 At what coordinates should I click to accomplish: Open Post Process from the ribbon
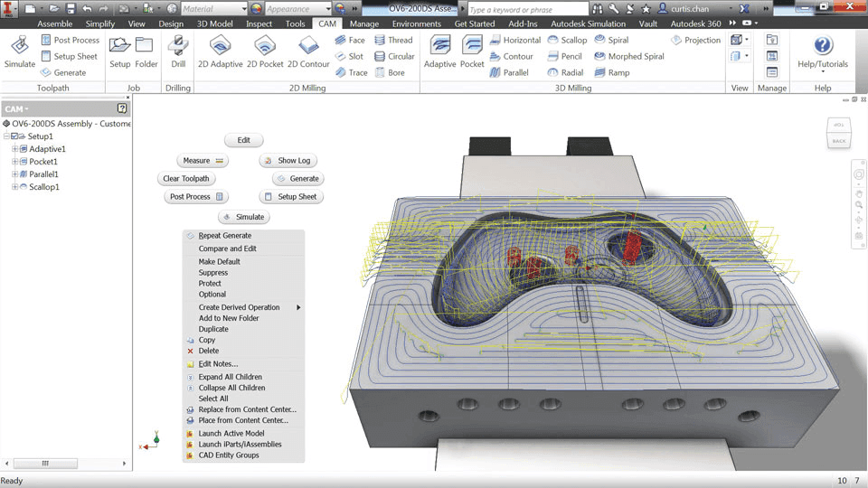[71, 40]
